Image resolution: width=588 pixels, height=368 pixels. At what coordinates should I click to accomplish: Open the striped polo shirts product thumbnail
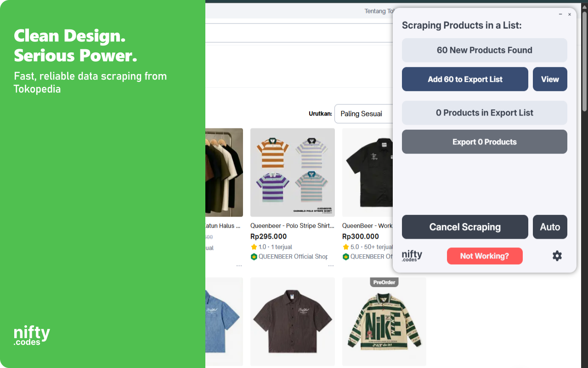(292, 172)
